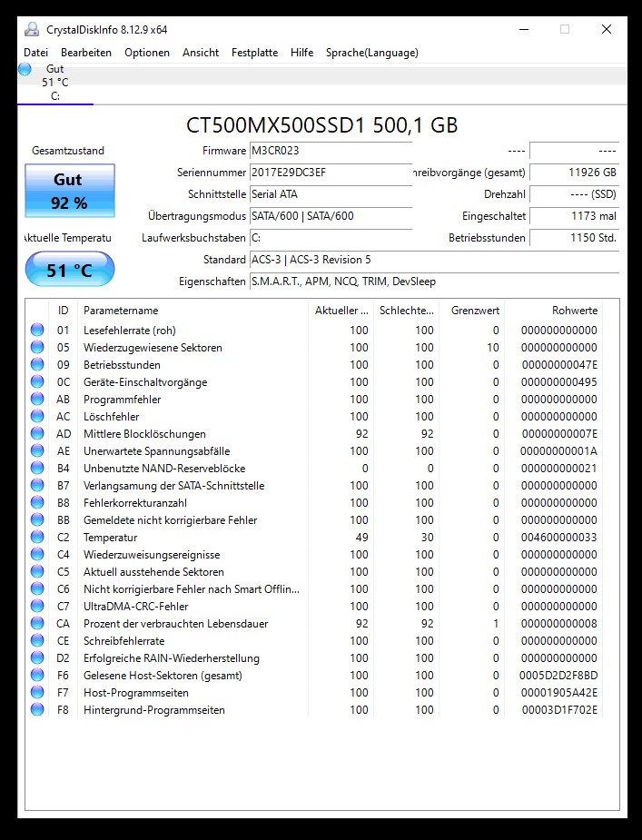The image size is (642, 840).
Task: Click the CrystalDiskInfo title bar app icon
Action: tap(32, 29)
